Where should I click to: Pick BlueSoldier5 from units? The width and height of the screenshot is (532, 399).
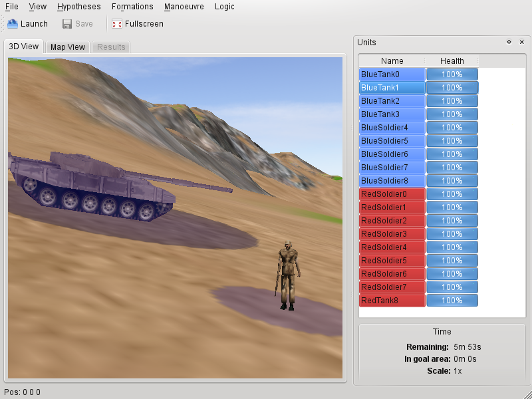[x=392, y=141]
